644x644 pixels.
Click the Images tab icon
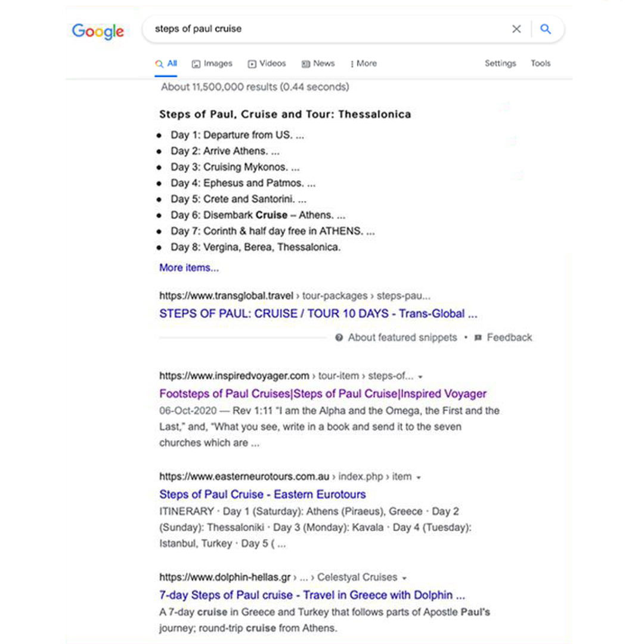click(195, 63)
